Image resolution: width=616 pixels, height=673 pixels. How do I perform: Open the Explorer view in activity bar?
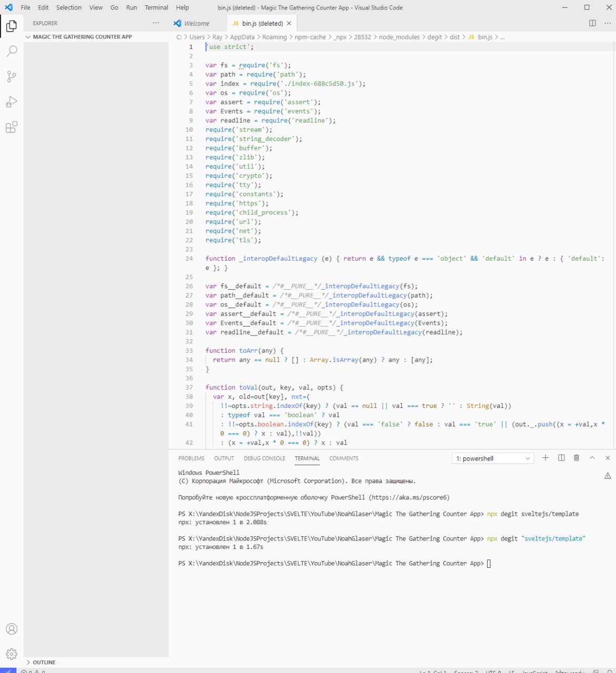pyautogui.click(x=12, y=26)
